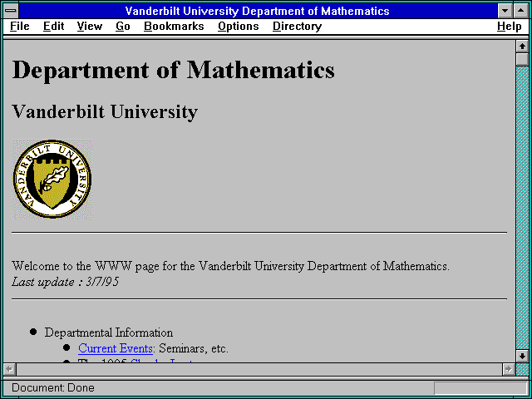Click the window title bar text

point(257,11)
